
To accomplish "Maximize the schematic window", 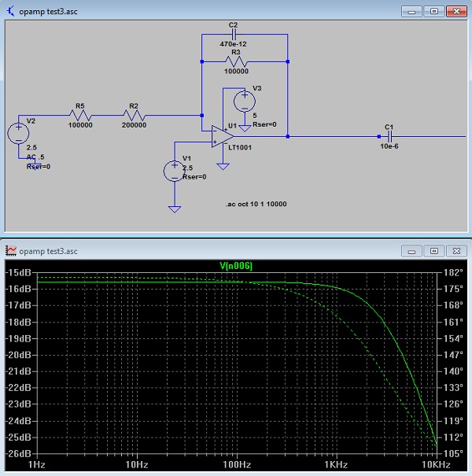I will click(x=433, y=11).
